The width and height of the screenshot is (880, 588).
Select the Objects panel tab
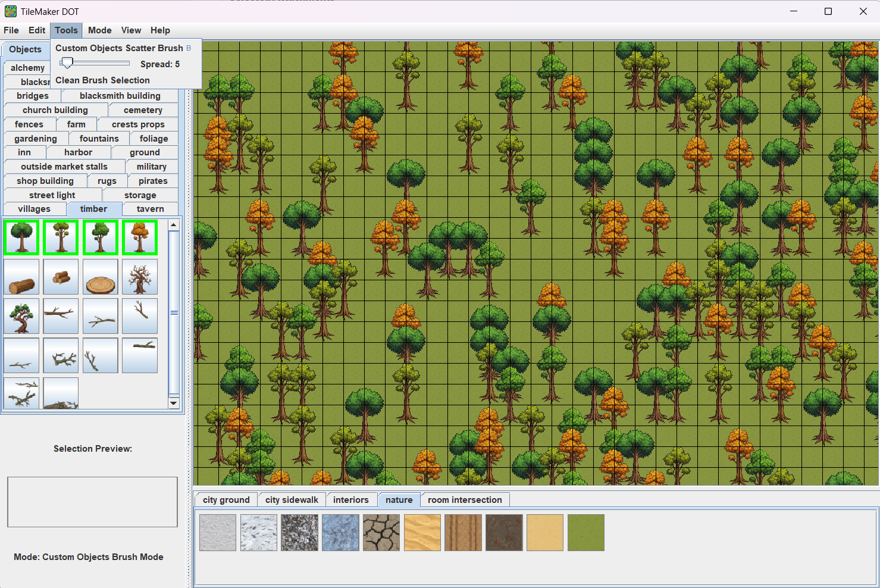[25, 49]
